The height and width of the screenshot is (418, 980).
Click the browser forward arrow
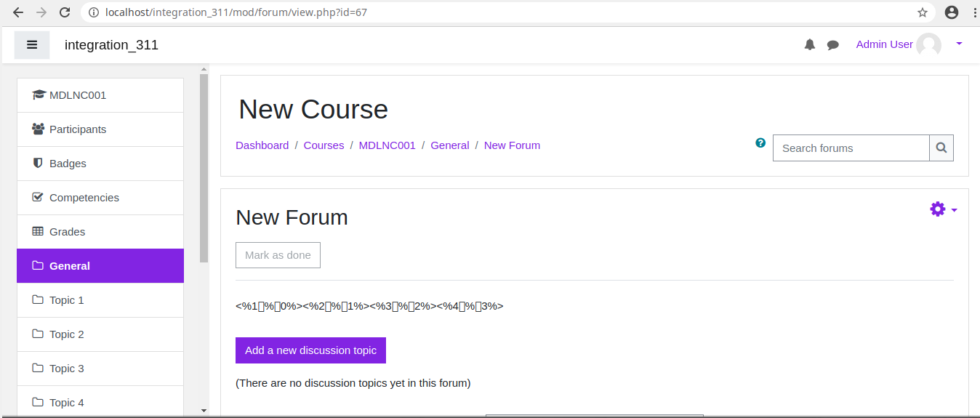tap(41, 12)
